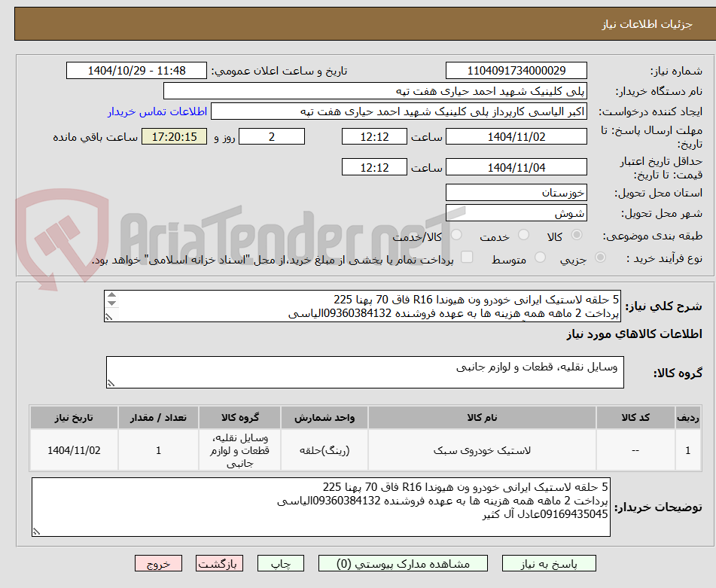Click the شماره نیاز field 1104091734000029

tap(516, 71)
